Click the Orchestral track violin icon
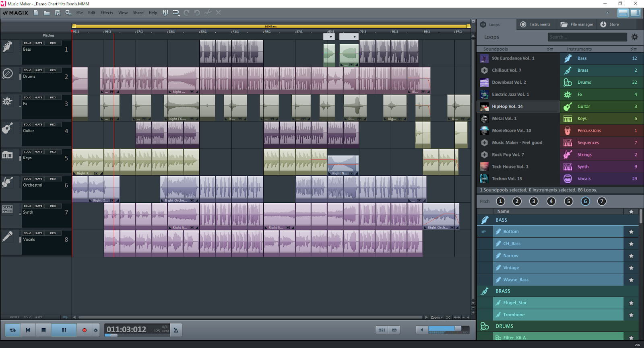The width and height of the screenshot is (644, 348). tap(7, 183)
